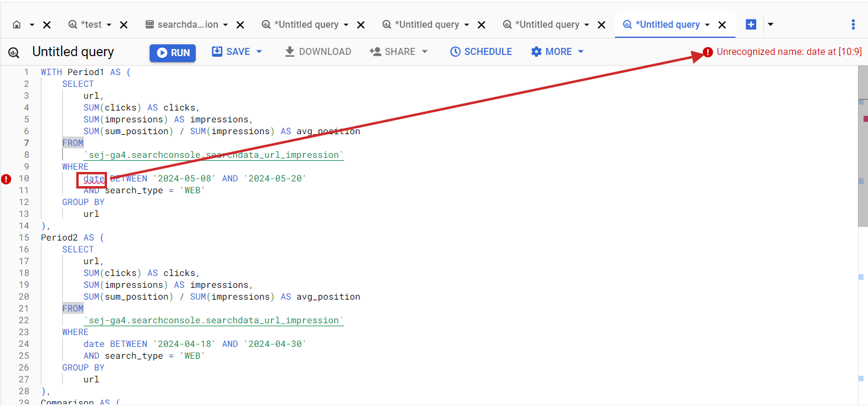Click the error exclamation icon beside line 10
868x406 pixels.
pos(6,179)
